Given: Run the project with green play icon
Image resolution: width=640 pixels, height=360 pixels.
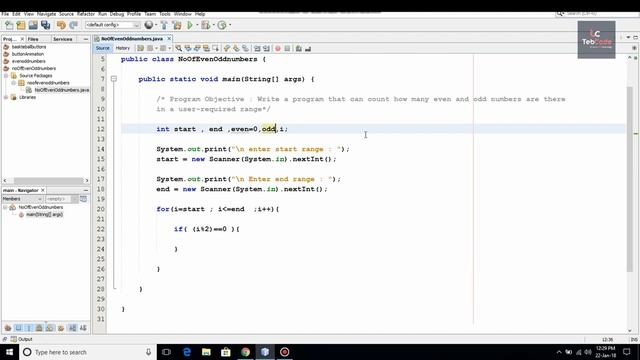Looking at the screenshot, I should pyautogui.click(x=190, y=25).
